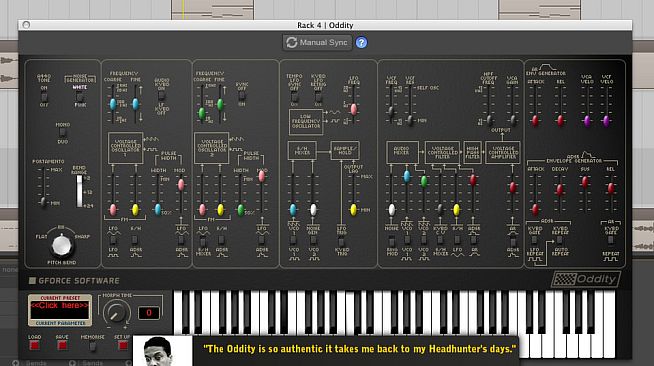Click the red Set Up button
654x366 pixels.
[123, 346]
